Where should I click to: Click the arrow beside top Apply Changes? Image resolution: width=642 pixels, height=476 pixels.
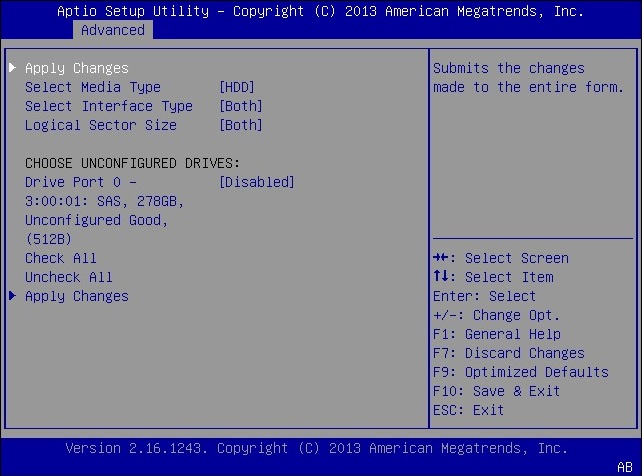click(x=13, y=68)
